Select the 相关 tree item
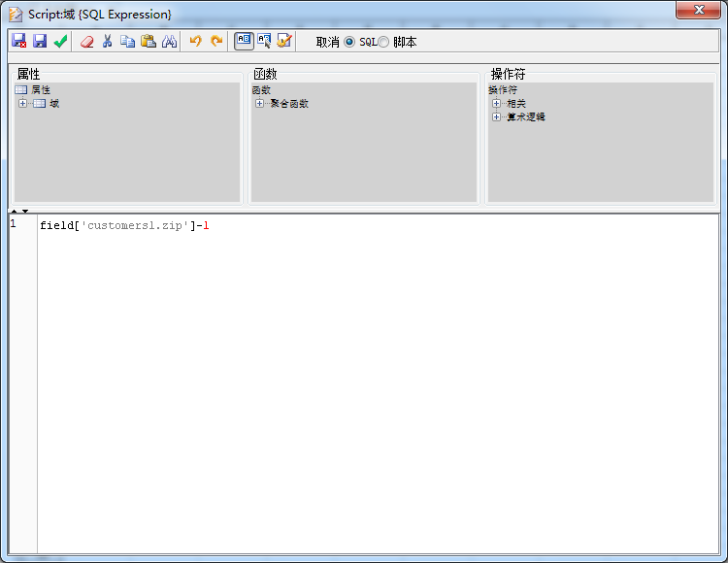 (x=516, y=104)
